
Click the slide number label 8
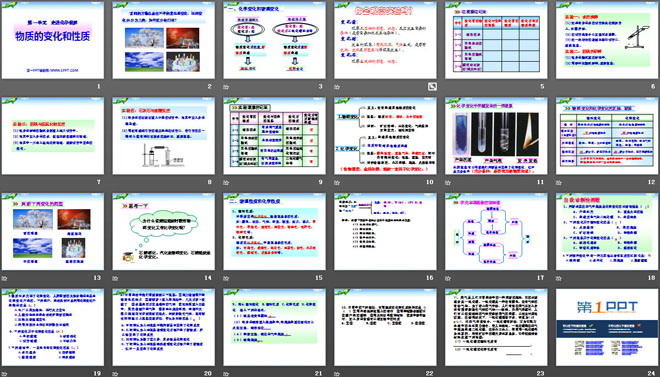coord(210,182)
